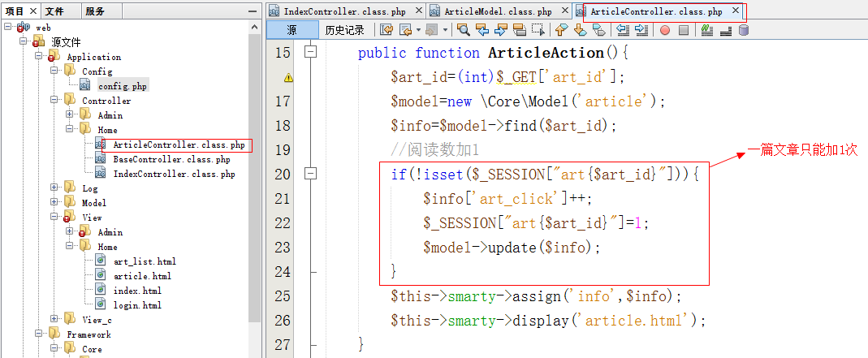Click Stop Macro Recording square icon
Screen dimensions: 868x358
684,30
